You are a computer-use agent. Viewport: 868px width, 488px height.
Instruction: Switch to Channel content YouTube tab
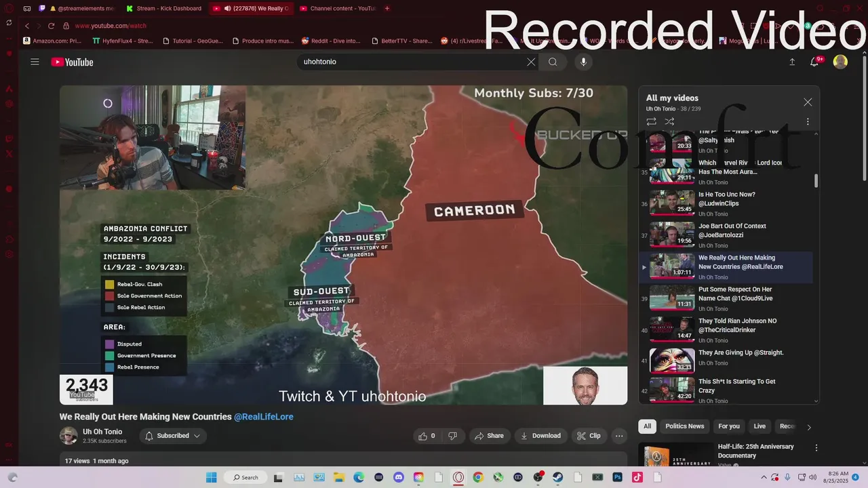click(337, 8)
